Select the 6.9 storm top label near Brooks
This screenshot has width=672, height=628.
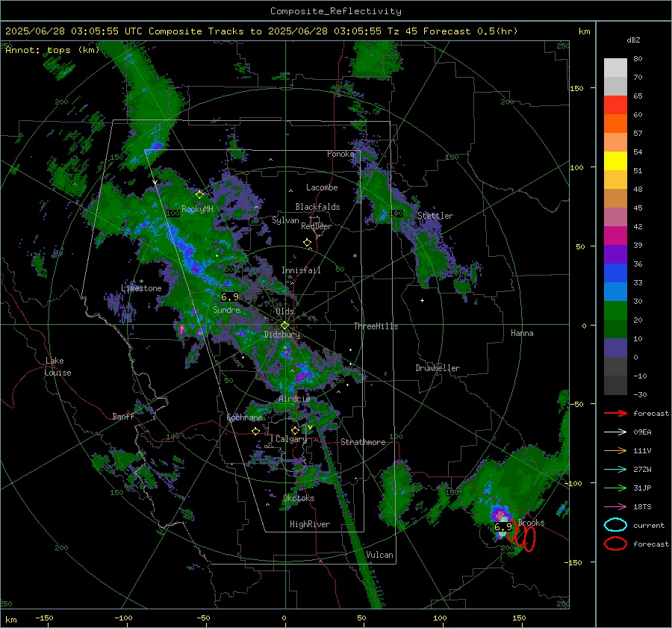pyautogui.click(x=503, y=527)
